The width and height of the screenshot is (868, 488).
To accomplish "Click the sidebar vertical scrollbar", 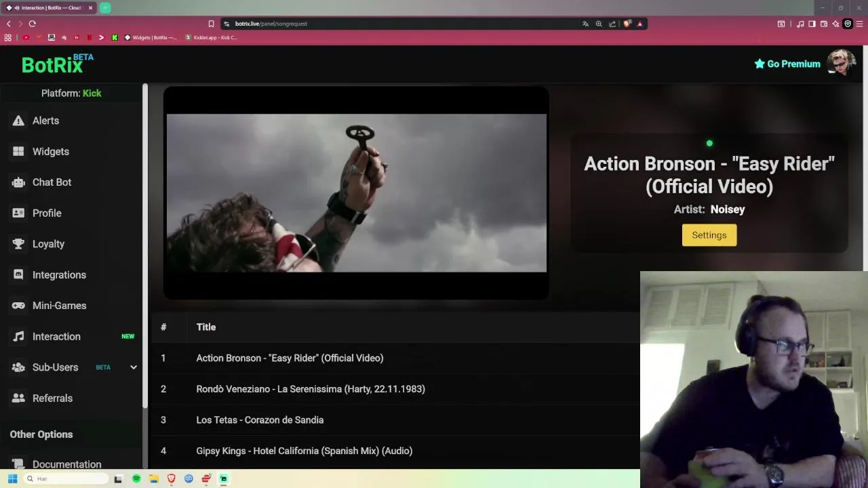I will click(x=145, y=246).
